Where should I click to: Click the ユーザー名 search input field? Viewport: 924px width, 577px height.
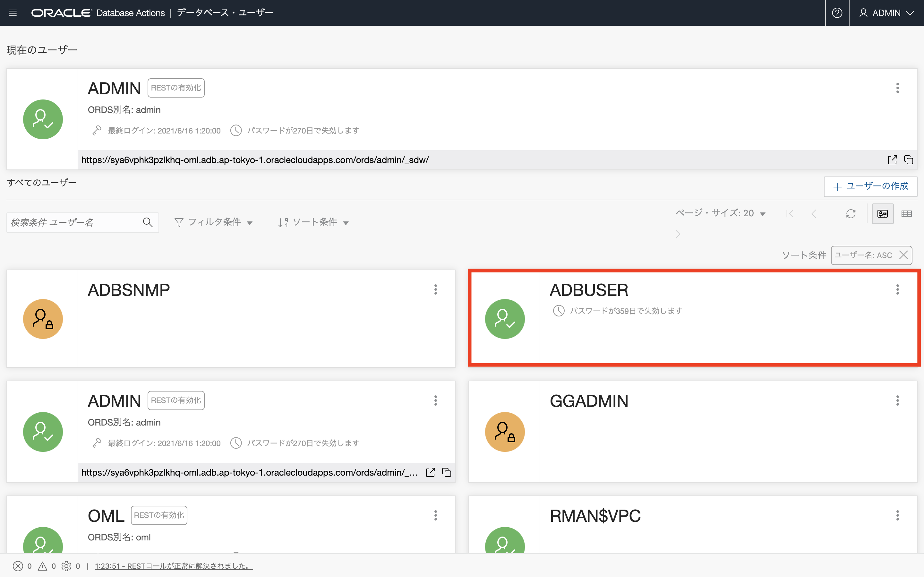point(73,222)
